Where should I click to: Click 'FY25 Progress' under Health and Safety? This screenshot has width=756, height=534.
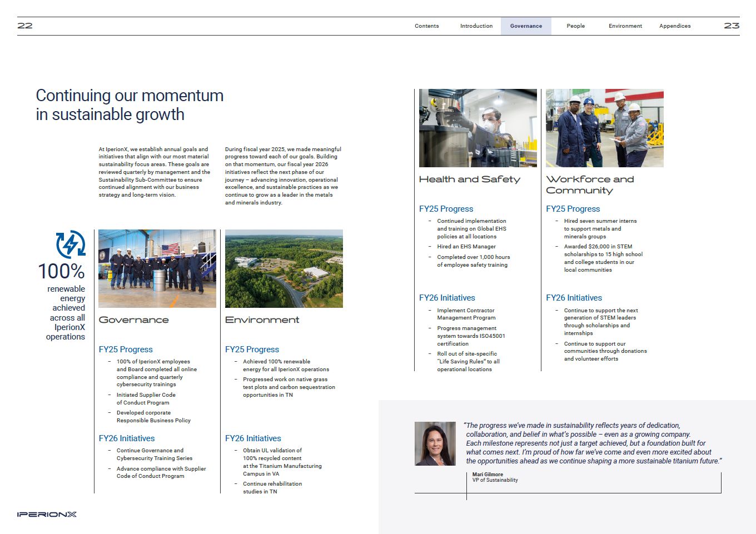(x=446, y=209)
